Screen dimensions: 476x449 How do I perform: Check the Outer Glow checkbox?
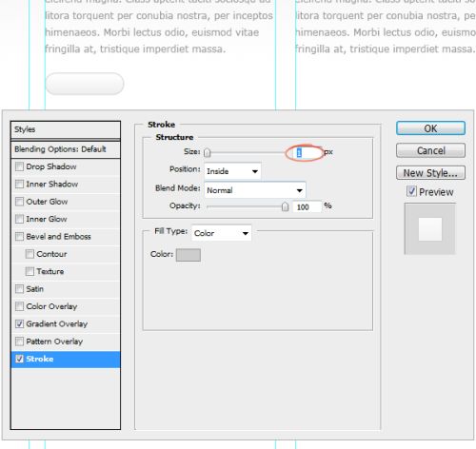click(x=19, y=202)
